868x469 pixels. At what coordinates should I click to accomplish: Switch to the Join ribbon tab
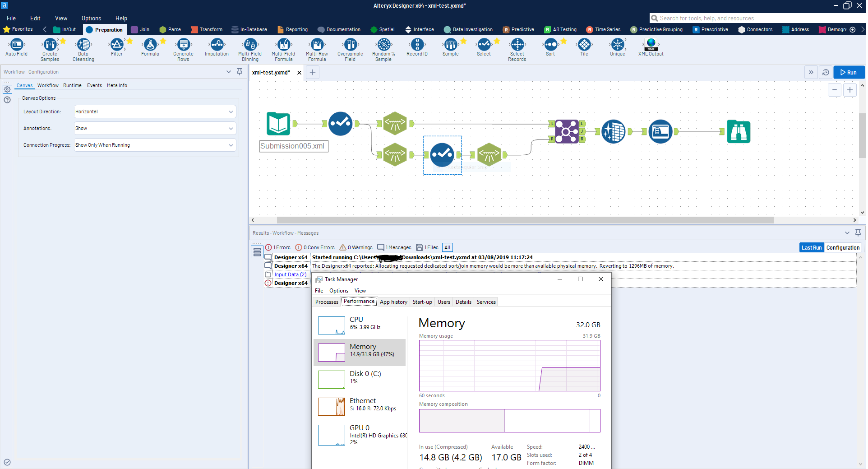click(x=141, y=29)
